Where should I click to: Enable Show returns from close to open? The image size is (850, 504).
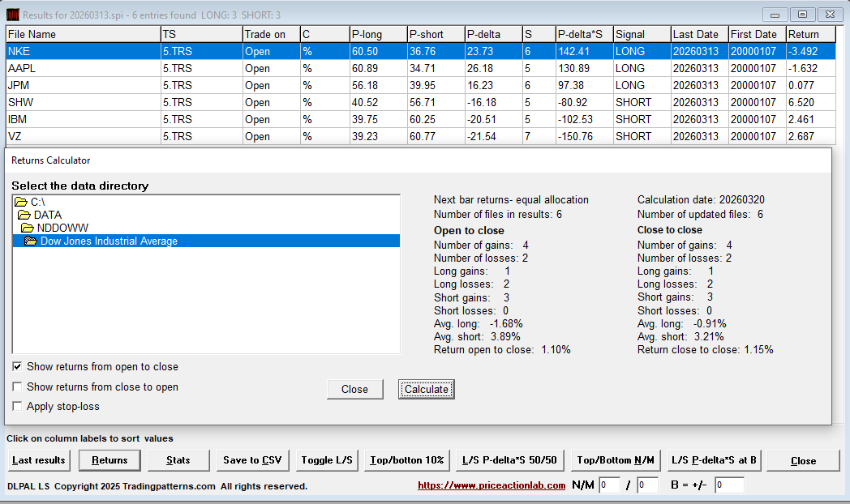coord(17,387)
